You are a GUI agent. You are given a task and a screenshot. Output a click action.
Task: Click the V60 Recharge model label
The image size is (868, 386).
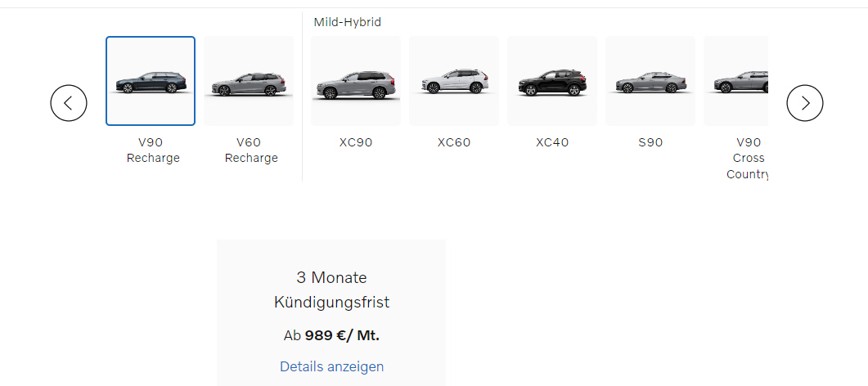251,150
